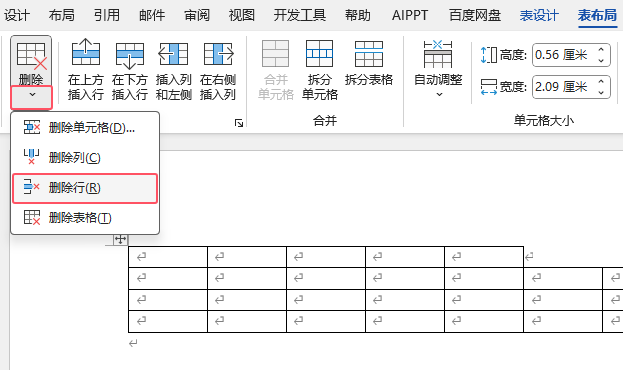Insert row below with 在下方插入行

(130, 70)
